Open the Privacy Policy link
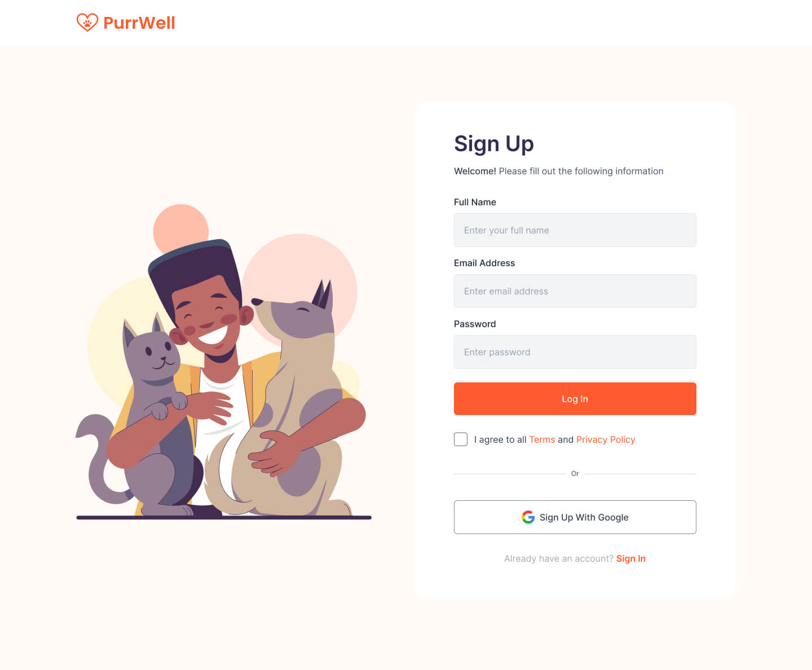812x670 pixels. point(605,439)
